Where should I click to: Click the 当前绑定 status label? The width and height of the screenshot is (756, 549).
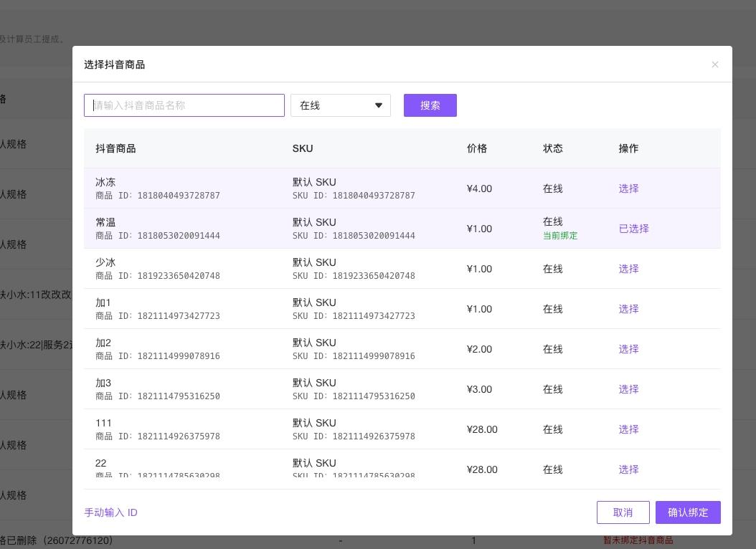pyautogui.click(x=559, y=236)
